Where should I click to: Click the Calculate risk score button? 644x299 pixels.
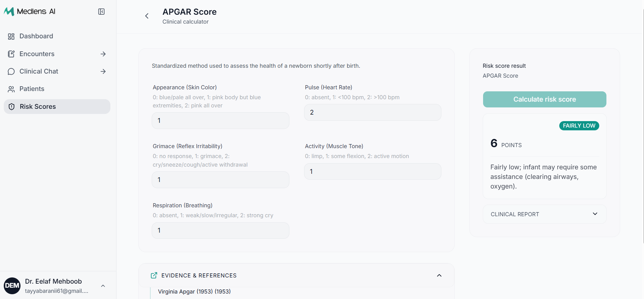pyautogui.click(x=545, y=99)
